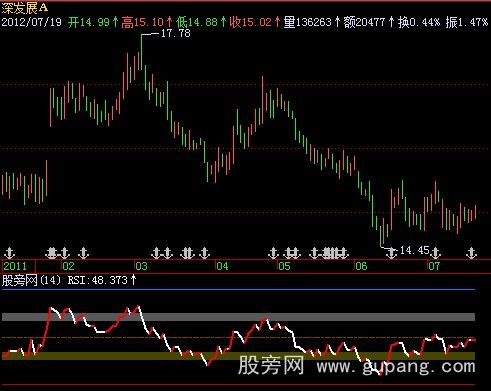This screenshot has height=391, width=491.
Task: Select the 04 month label on the time axis
Action: point(222,266)
